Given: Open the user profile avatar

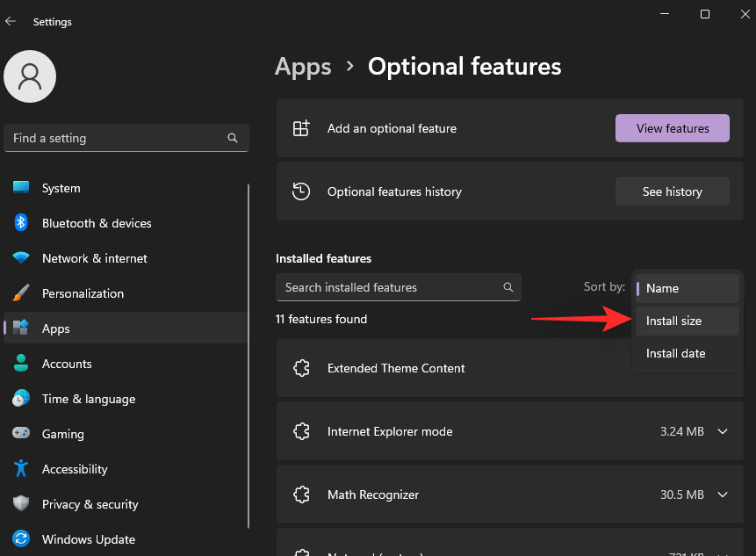Looking at the screenshot, I should [x=30, y=76].
